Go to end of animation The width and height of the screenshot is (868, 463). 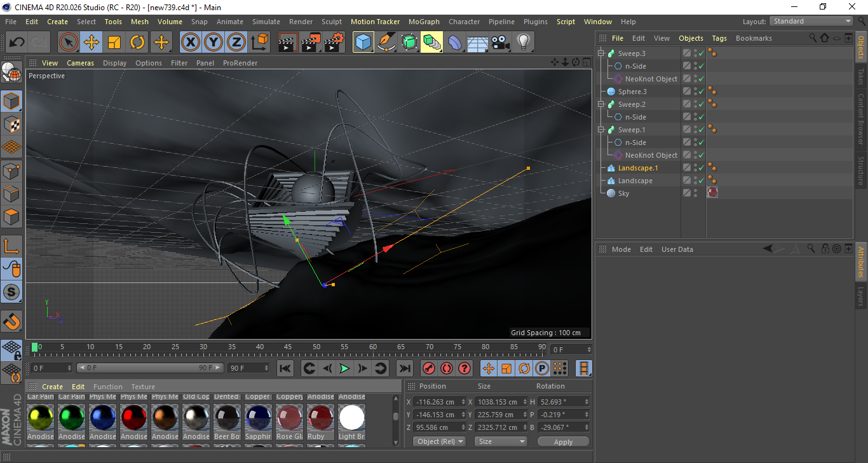(x=404, y=368)
